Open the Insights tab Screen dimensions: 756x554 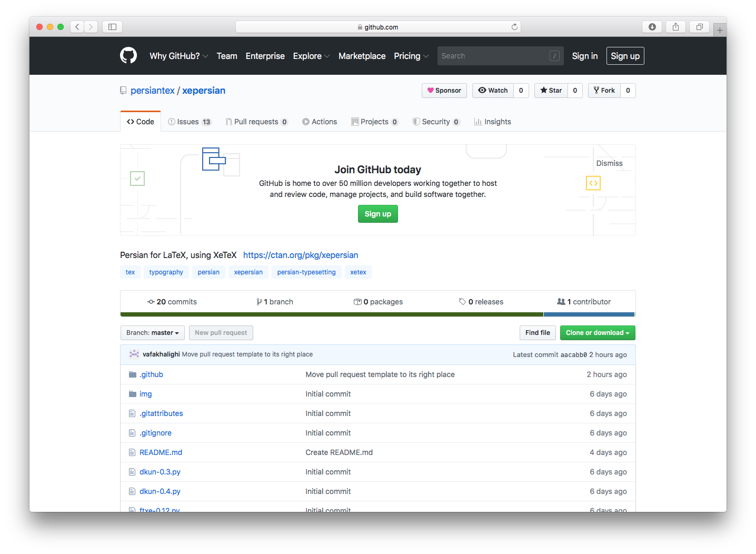click(493, 122)
